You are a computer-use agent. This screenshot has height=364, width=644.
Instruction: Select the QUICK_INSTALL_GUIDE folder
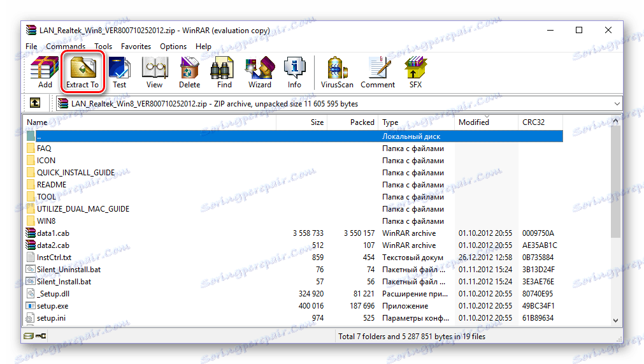coord(76,173)
